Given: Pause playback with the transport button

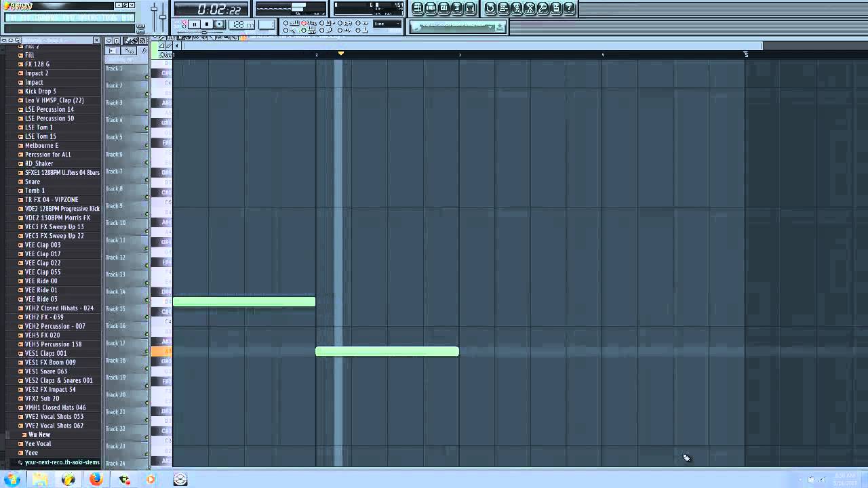Looking at the screenshot, I should coord(195,24).
